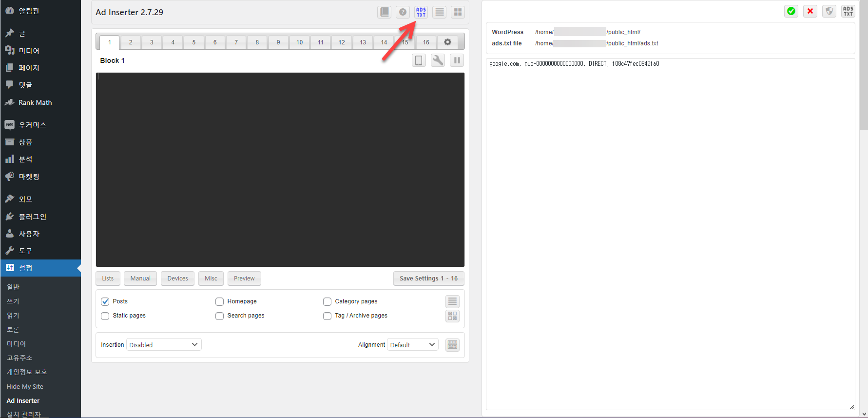
Task: Open the keyboard icon next to Alignment
Action: click(452, 345)
